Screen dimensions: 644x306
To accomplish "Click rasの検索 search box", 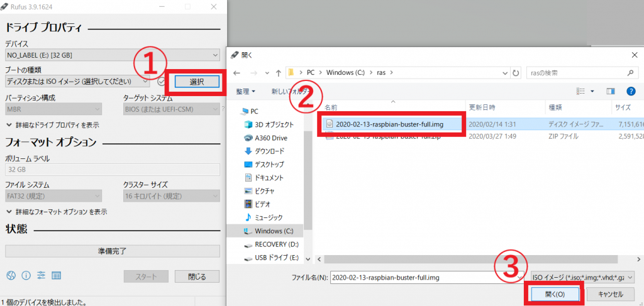I will coord(582,73).
